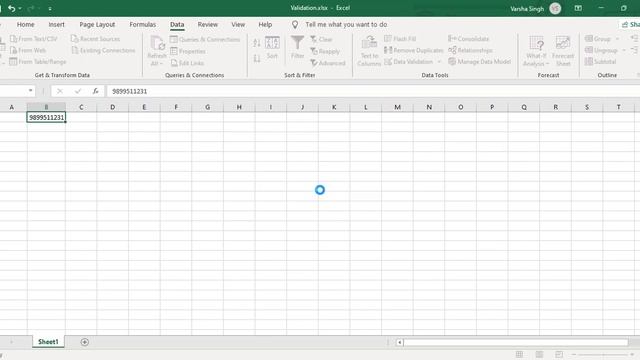Open the Help tab
Image resolution: width=640 pixels, height=360 pixels.
click(x=265, y=24)
